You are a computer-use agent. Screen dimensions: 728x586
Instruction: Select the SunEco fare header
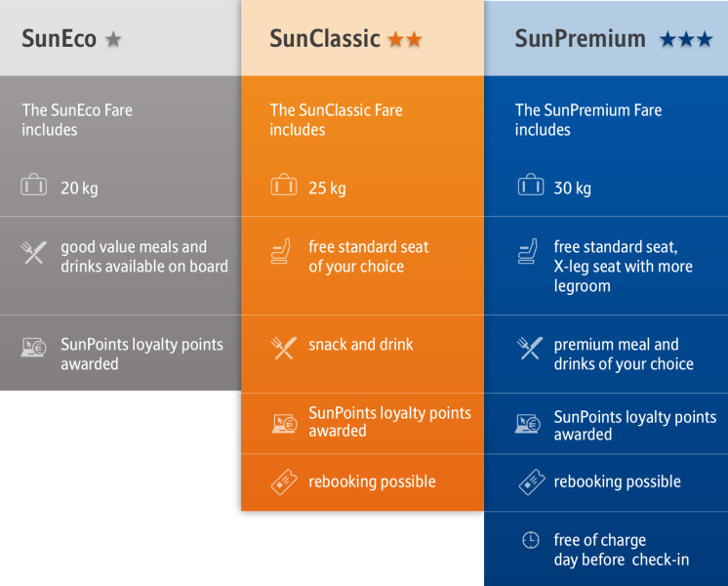120,38
